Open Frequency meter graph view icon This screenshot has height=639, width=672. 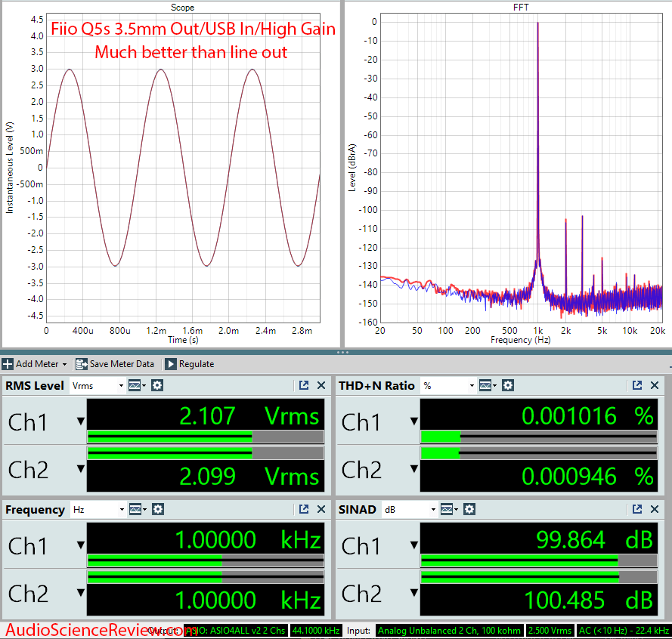point(138,509)
